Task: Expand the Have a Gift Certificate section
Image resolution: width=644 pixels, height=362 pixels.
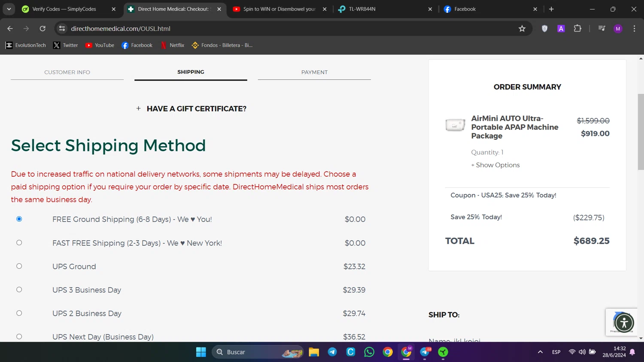Action: pyautogui.click(x=191, y=109)
